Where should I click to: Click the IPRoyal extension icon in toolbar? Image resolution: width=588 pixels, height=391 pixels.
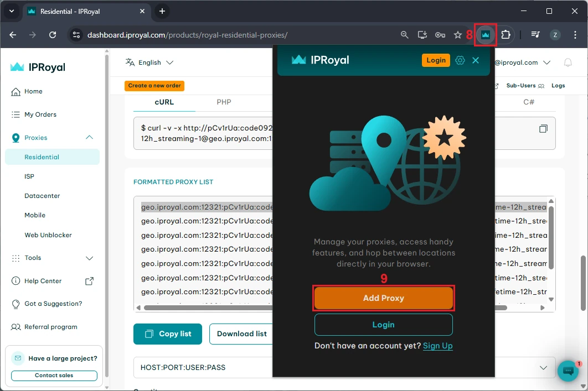pos(486,35)
